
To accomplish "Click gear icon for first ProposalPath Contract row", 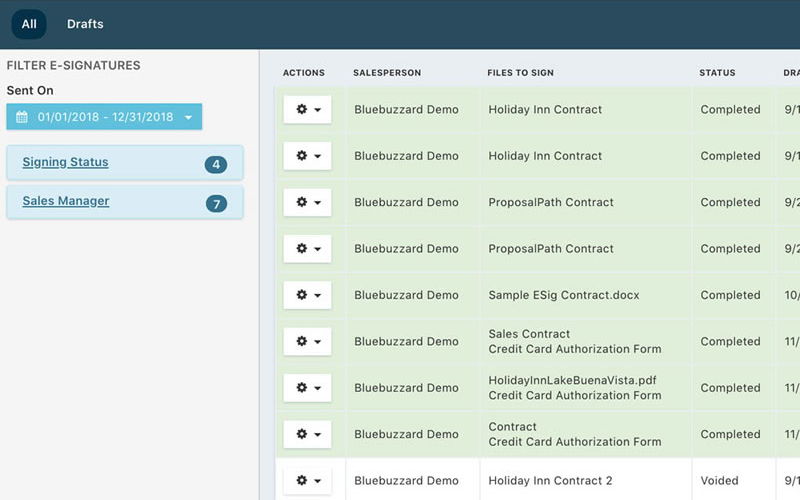I will [307, 202].
